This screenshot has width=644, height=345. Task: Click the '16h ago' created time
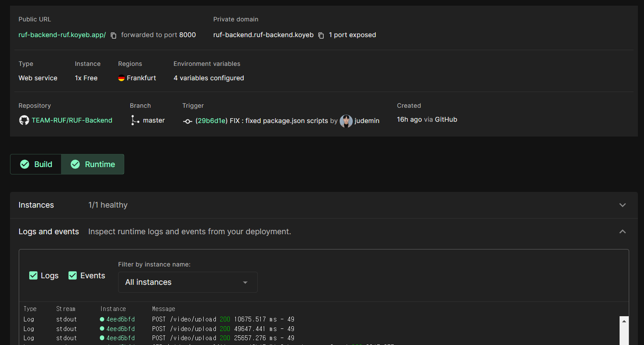409,120
